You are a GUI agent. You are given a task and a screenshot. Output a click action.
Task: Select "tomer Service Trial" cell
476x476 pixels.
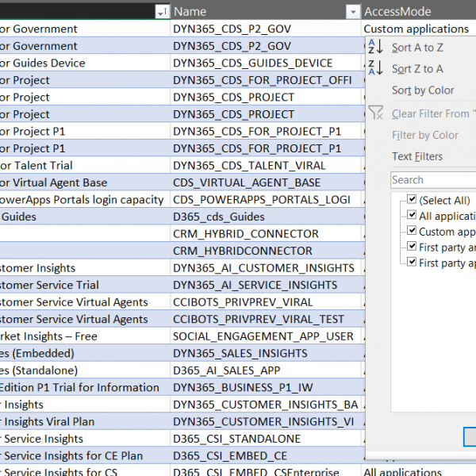pos(85,285)
